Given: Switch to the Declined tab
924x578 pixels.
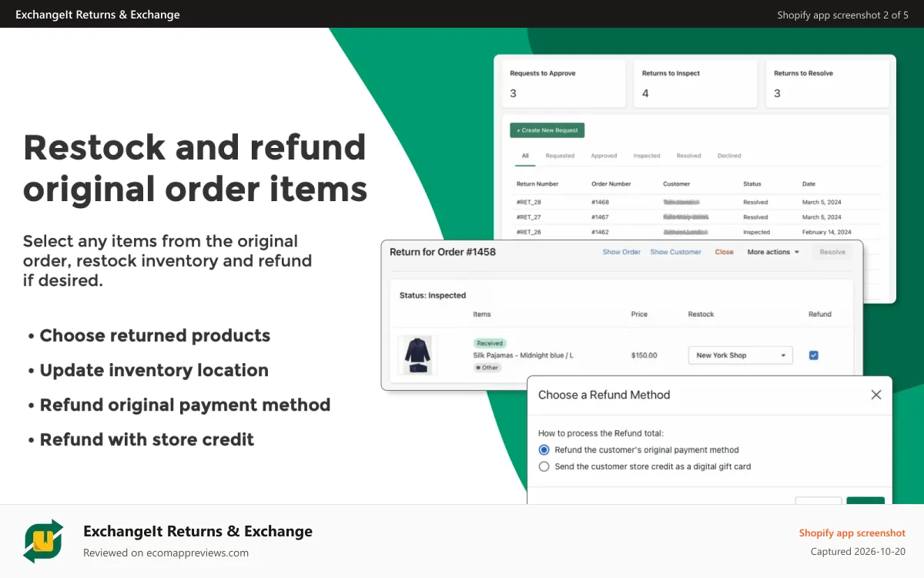Looking at the screenshot, I should click(729, 156).
